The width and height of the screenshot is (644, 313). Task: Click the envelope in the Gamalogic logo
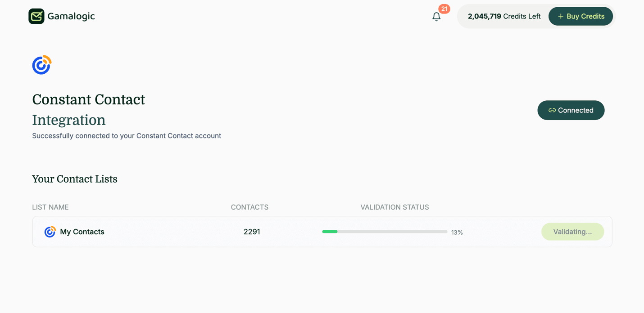pyautogui.click(x=36, y=16)
